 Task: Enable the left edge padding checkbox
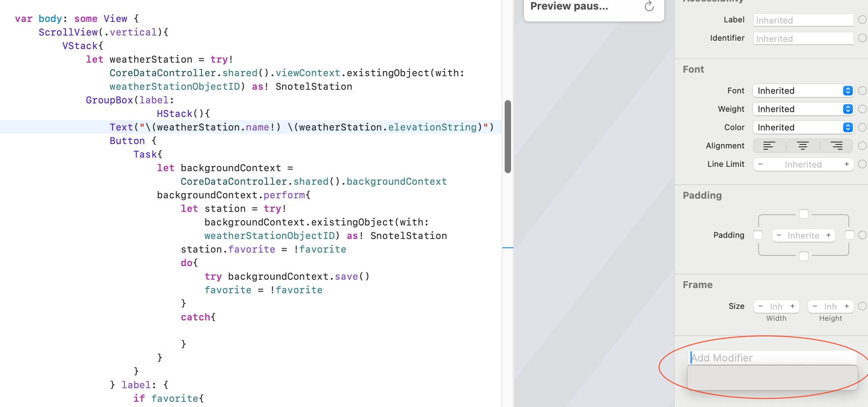pyautogui.click(x=758, y=235)
